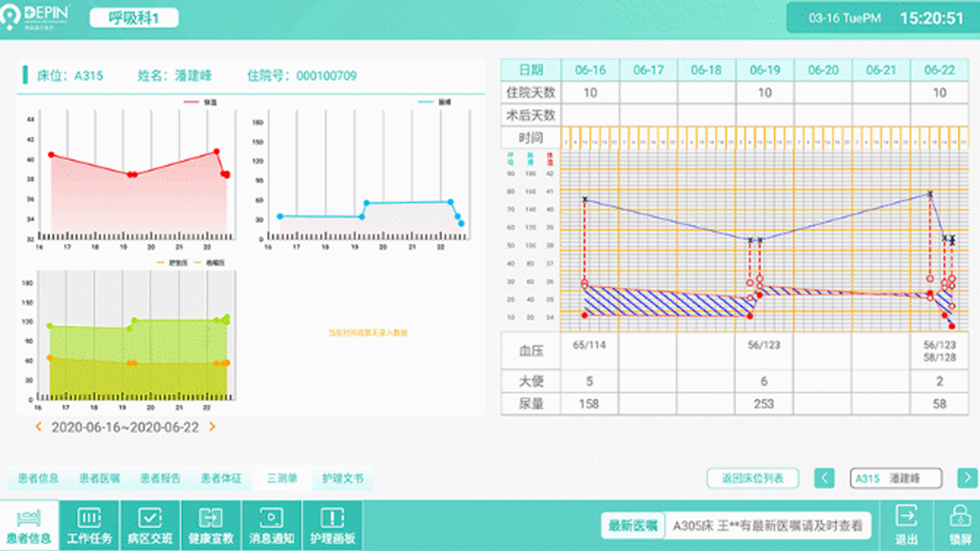
Task: Select the 三测单 tab
Action: coord(282,478)
